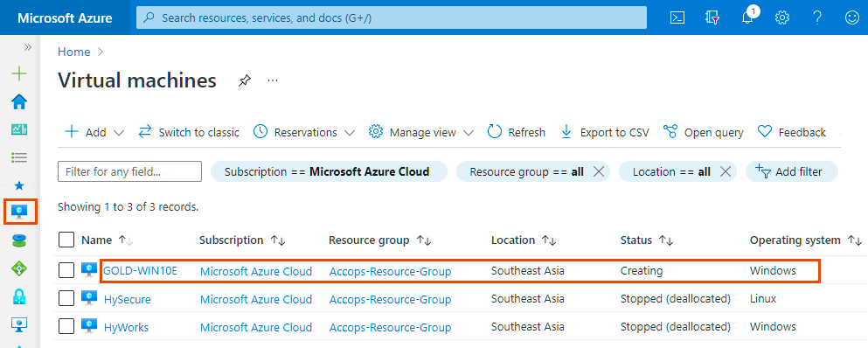Click Export to CSV
Viewport: 868px width, 348px height.
coord(605,132)
